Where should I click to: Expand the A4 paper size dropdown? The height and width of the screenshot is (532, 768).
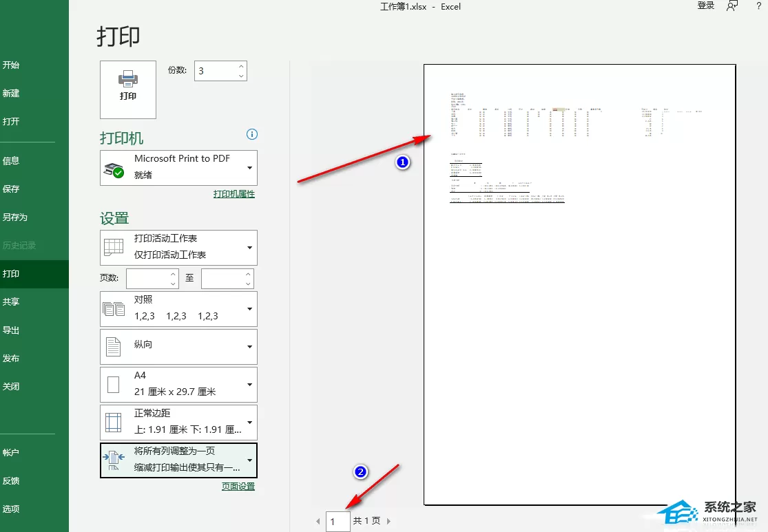click(178, 384)
